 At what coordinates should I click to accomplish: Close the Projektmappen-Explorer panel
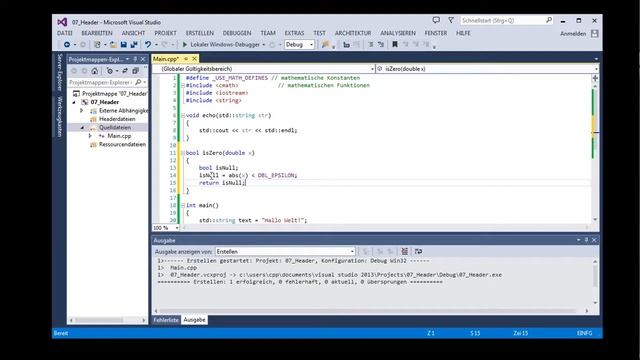pyautogui.click(x=143, y=59)
